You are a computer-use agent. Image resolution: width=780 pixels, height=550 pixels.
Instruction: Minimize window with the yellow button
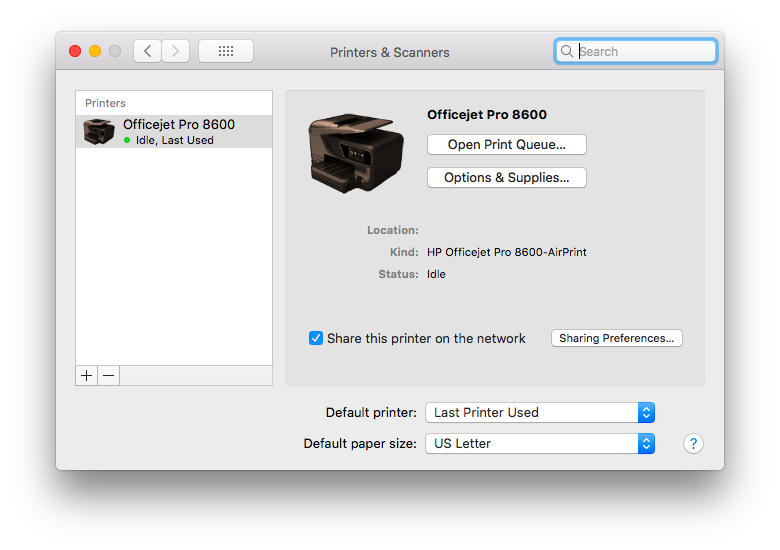click(x=95, y=51)
